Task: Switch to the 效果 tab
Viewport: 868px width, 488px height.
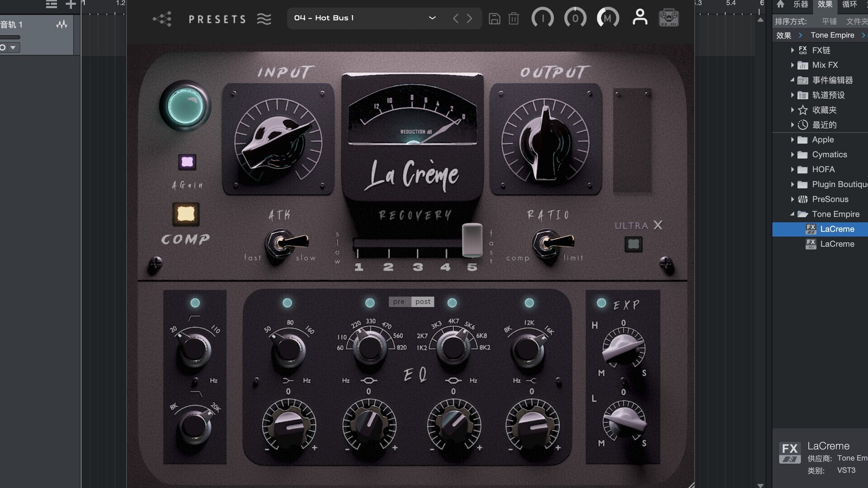Action: point(825,5)
